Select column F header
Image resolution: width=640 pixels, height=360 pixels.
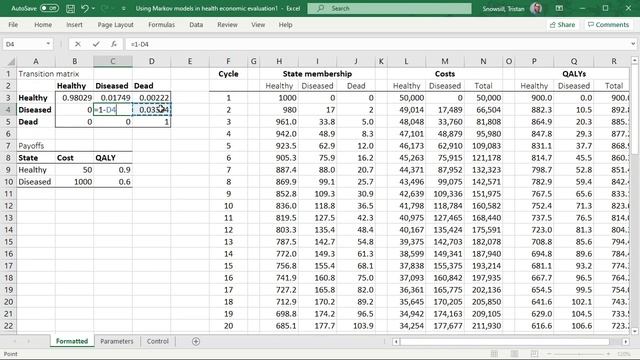tap(228, 62)
